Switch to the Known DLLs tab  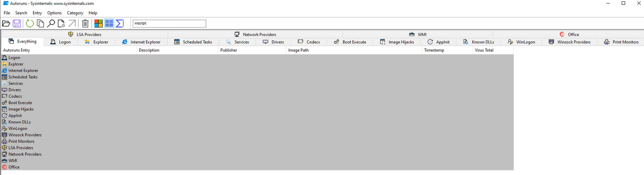pos(478,42)
